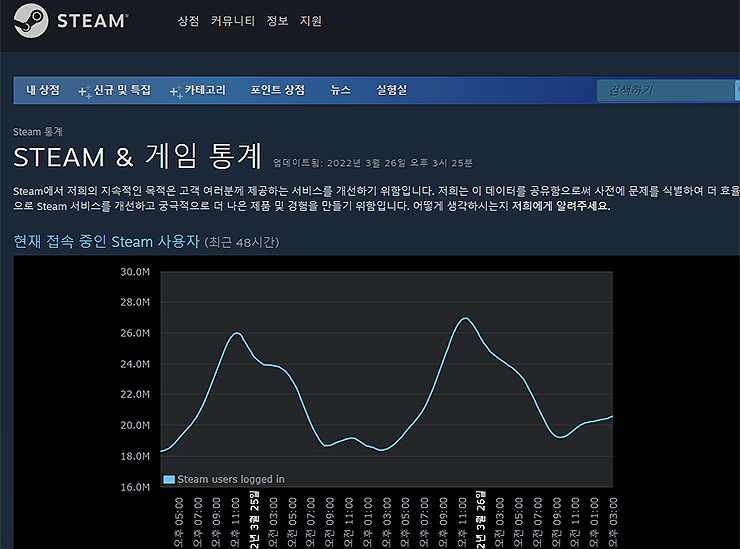Open the 상점 top menu
The width and height of the screenshot is (740, 549).
tap(188, 21)
